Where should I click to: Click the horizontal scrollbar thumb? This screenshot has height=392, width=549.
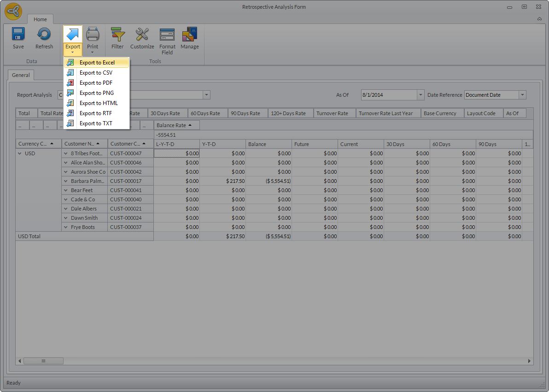tap(43, 361)
